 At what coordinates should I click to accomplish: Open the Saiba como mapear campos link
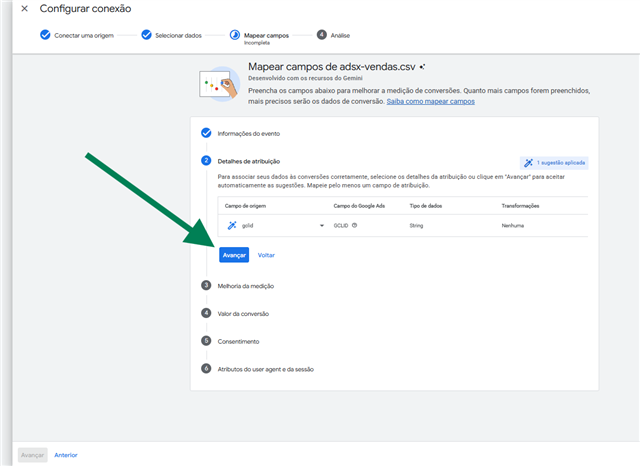431,102
